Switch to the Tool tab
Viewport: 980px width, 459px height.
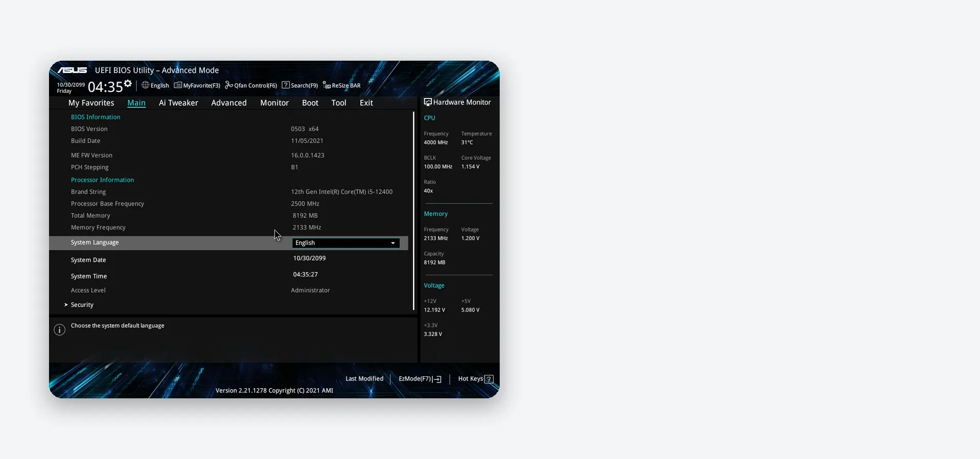pos(339,103)
